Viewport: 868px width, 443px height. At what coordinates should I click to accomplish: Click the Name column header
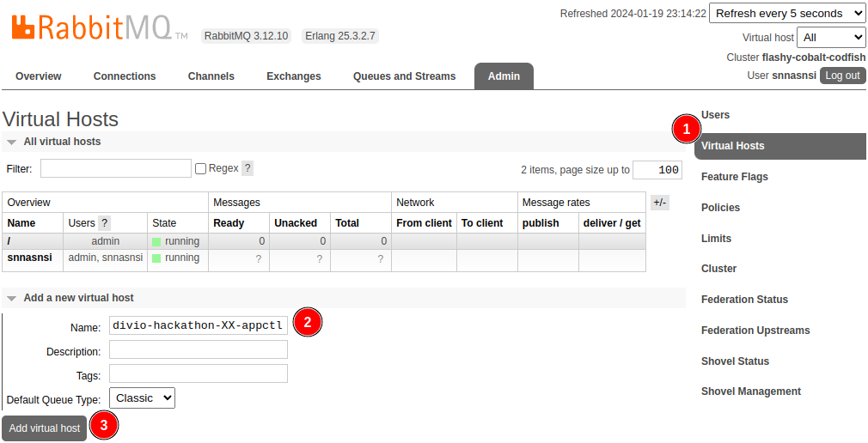tap(21, 223)
